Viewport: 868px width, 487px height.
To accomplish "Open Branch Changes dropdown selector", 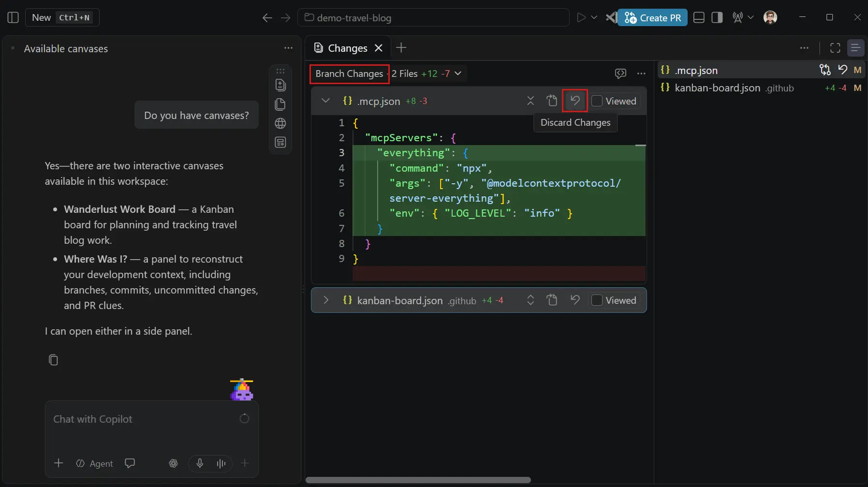I will 349,74.
